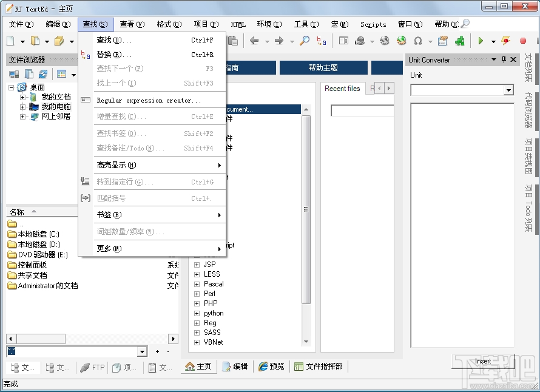Image resolution: width=540 pixels, height=392 pixels.
Task: Click the documents icon in file browser toolbar
Action: click(29, 74)
